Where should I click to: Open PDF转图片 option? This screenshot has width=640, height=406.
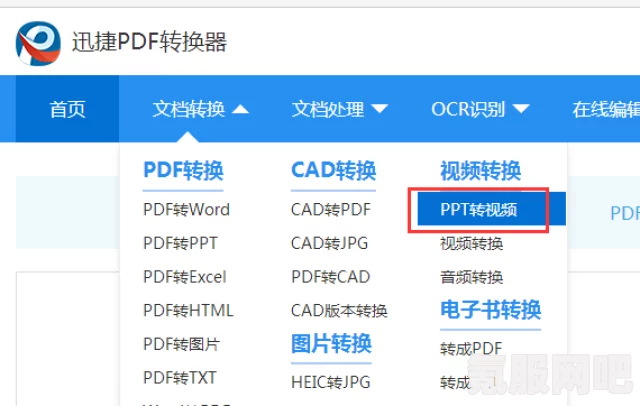[182, 344]
